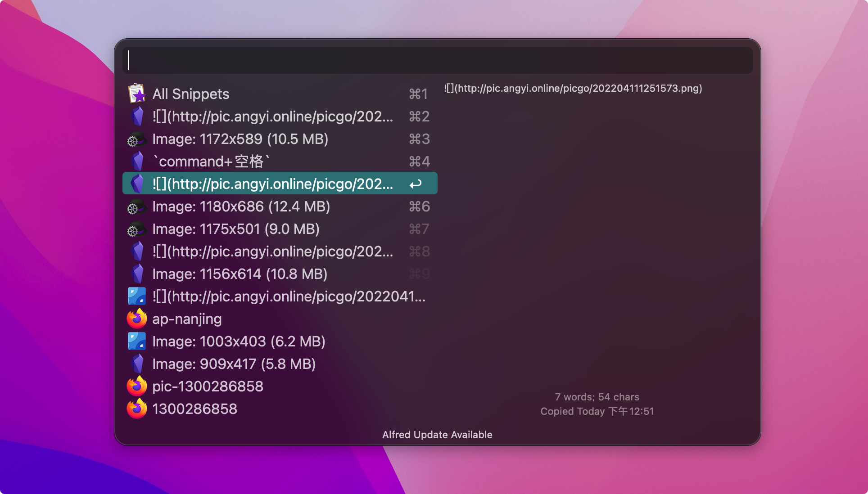Click the icon next to Image: 1180x686

pos(137,206)
